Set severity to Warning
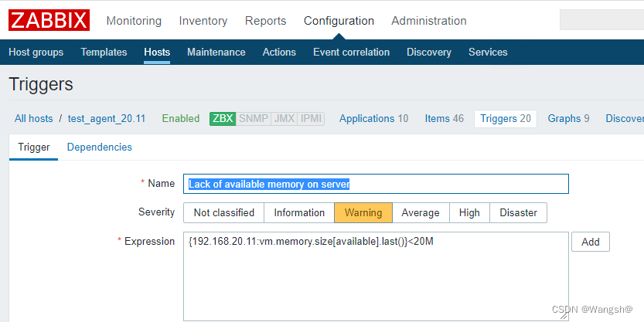This screenshot has height=322, width=644. point(363,212)
